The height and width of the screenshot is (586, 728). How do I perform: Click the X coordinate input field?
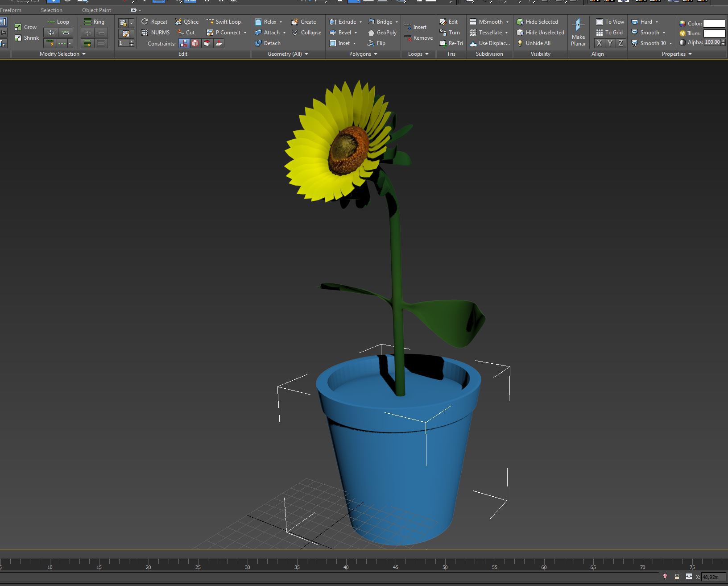(713, 577)
